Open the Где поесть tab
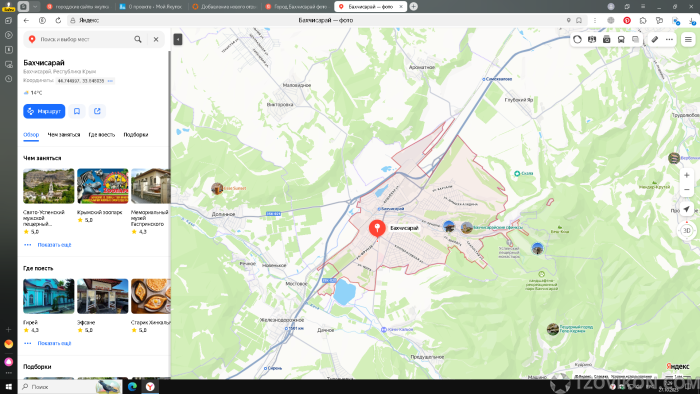This screenshot has width=700, height=394. click(x=102, y=134)
